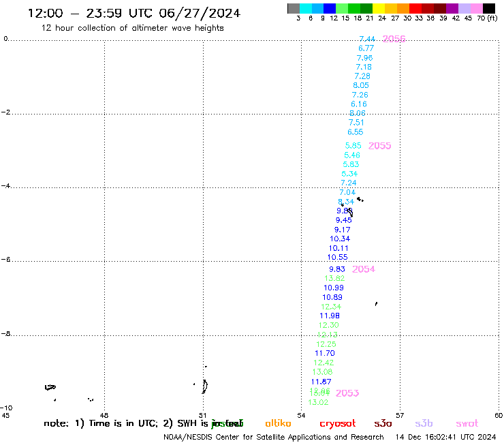Click the '12 hour collection of altimeter wave heights' subtitle
504x443 pixels.
pos(132,28)
